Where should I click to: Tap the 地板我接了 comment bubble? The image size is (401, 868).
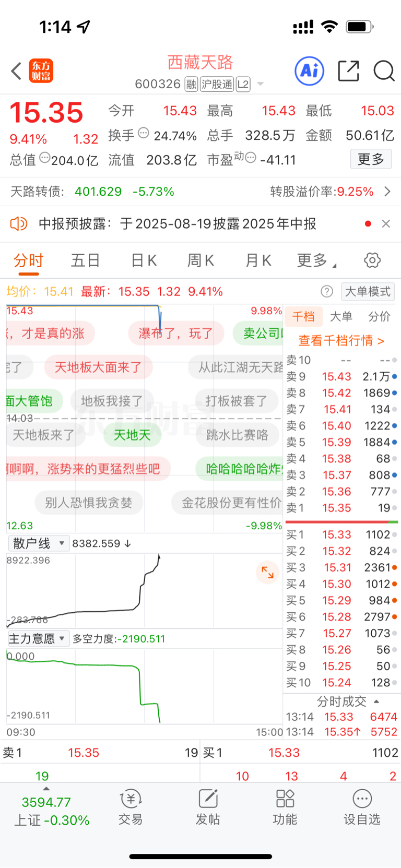point(112,401)
